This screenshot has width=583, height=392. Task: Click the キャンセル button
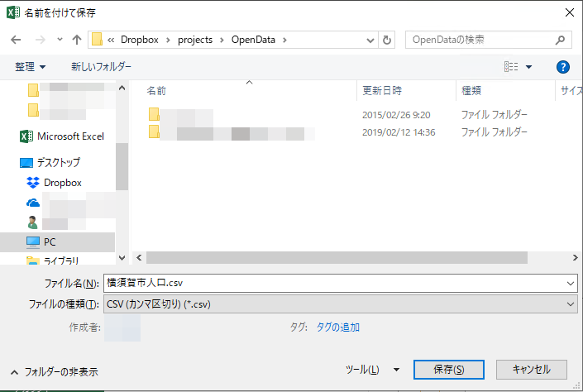tap(531, 370)
